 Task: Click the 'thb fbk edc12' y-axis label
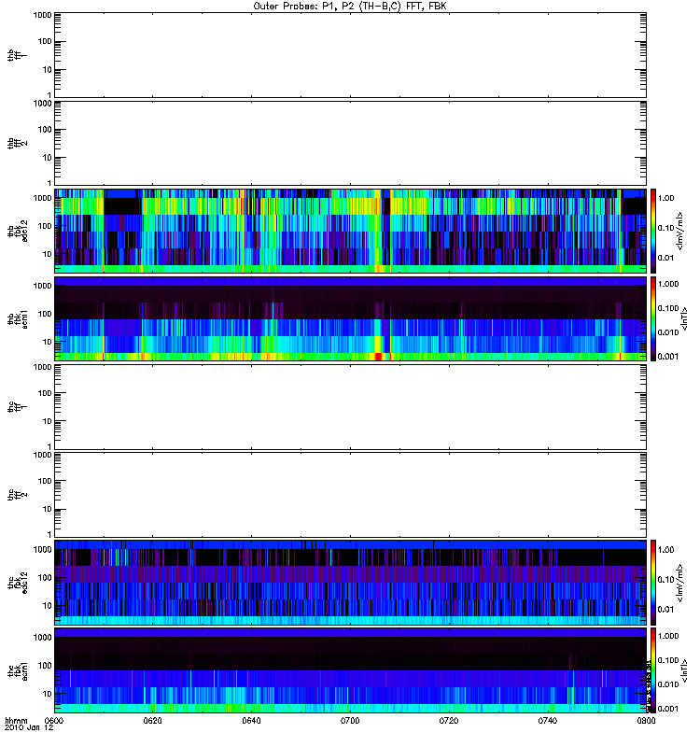coord(18,231)
